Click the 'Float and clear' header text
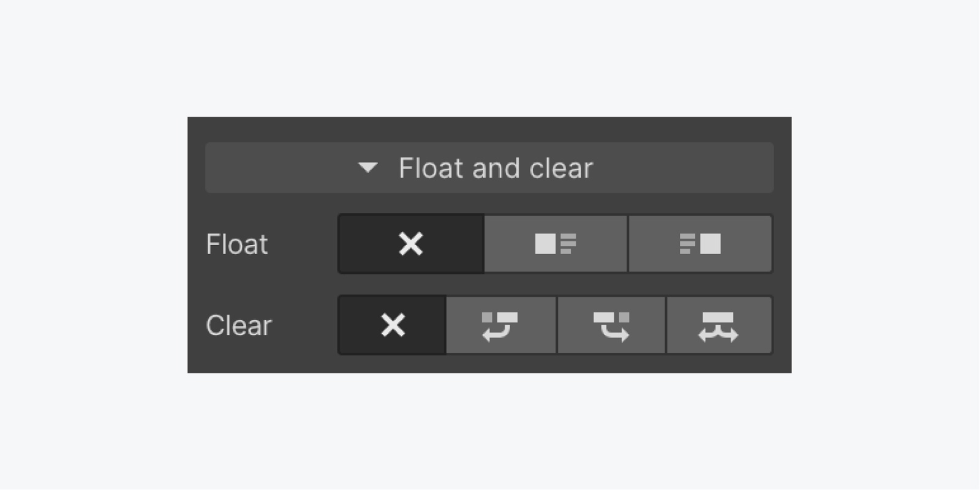The height and width of the screenshot is (490, 980). [x=496, y=168]
